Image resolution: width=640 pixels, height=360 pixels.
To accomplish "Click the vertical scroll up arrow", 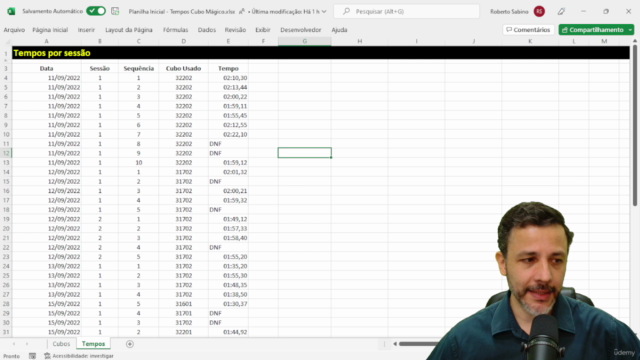I will point(635,41).
